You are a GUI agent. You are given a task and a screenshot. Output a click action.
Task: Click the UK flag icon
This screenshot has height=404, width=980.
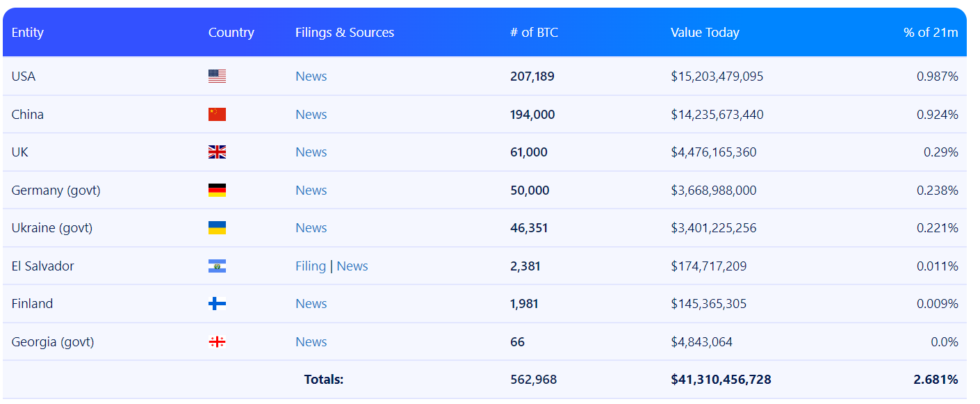(x=217, y=152)
